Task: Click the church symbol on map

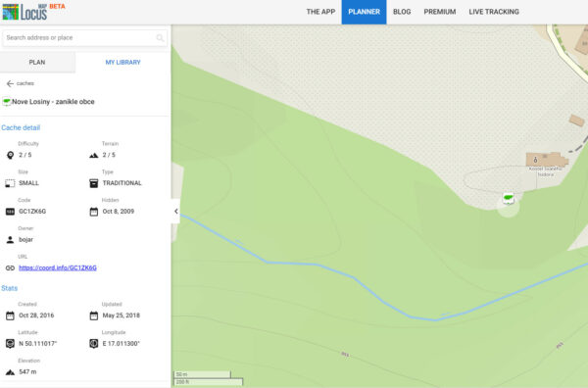Action: click(535, 160)
